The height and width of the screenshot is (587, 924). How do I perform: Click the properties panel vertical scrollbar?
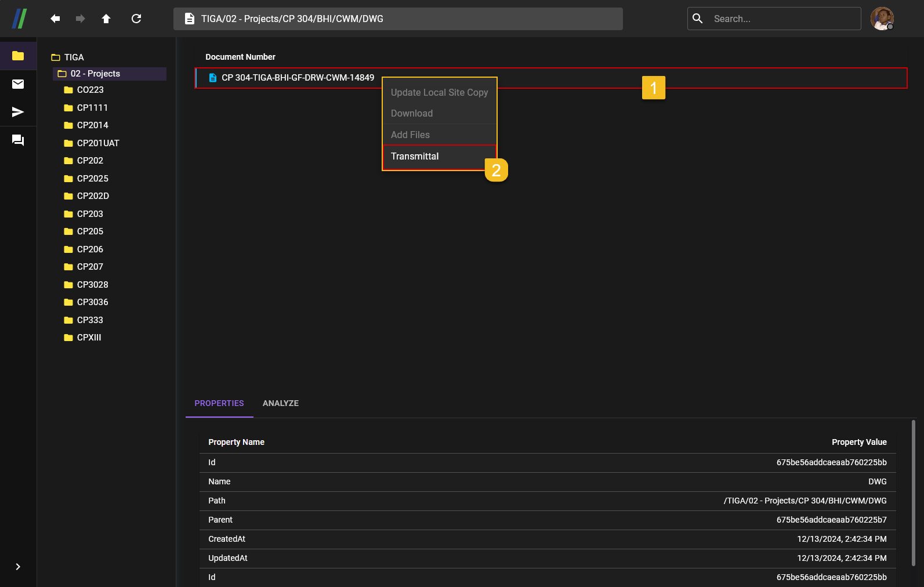pos(914,493)
